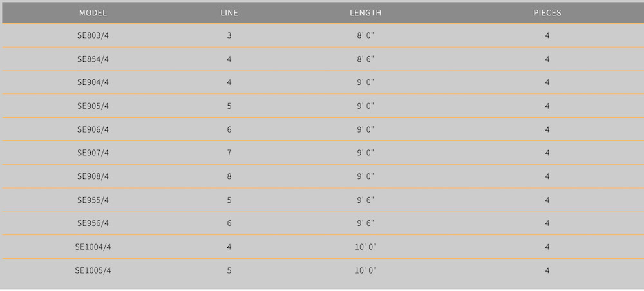
Task: Click the 8' 0" length value
Action: click(366, 35)
